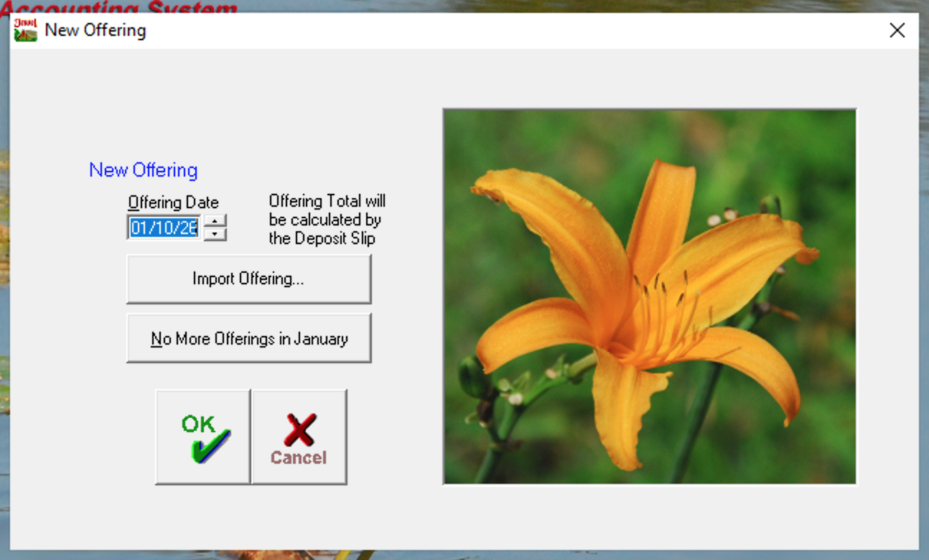The image size is (929, 560).
Task: Open the title bar application icon menu
Action: pyautogui.click(x=26, y=30)
